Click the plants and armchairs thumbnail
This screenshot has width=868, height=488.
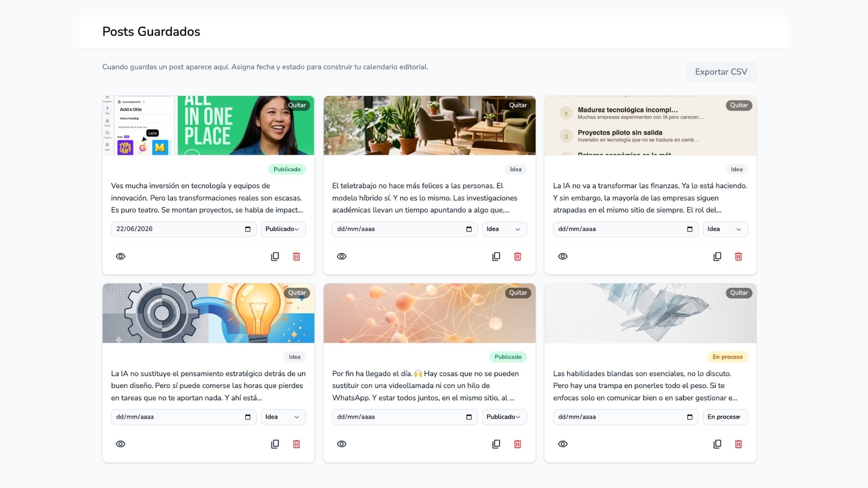429,125
